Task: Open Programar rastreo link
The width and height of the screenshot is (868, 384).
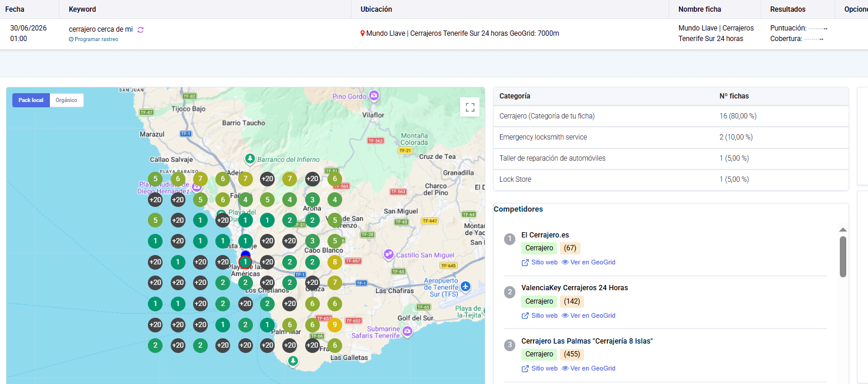Action: (93, 39)
